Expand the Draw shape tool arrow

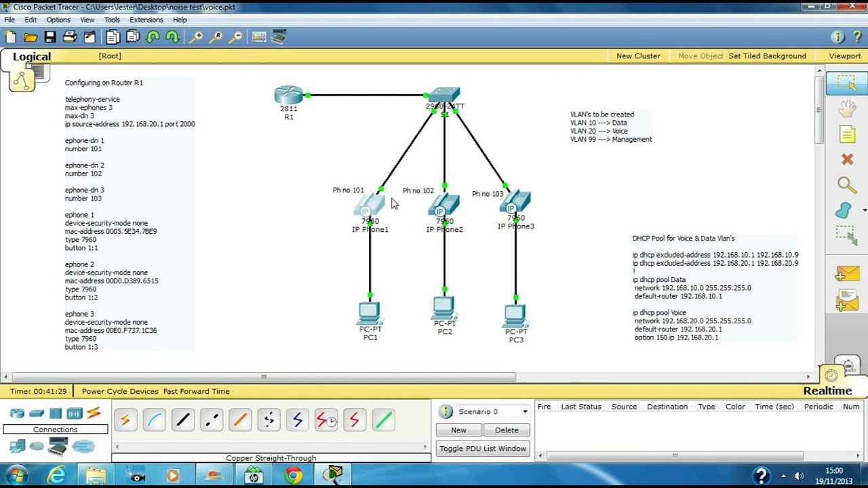click(x=864, y=211)
